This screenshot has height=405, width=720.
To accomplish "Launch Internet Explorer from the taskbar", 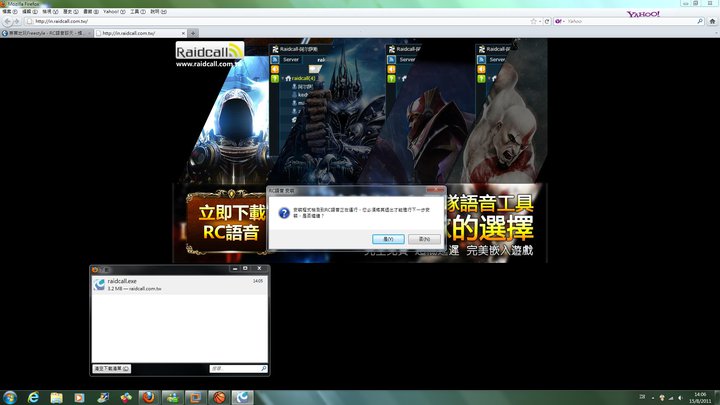I will [x=34, y=397].
